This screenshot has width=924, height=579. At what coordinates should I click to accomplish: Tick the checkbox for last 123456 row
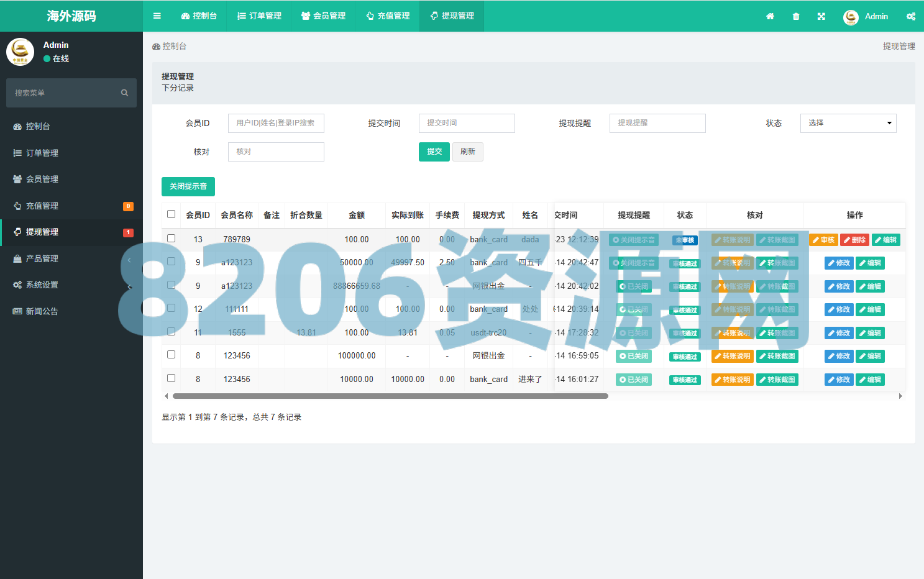[x=172, y=378]
